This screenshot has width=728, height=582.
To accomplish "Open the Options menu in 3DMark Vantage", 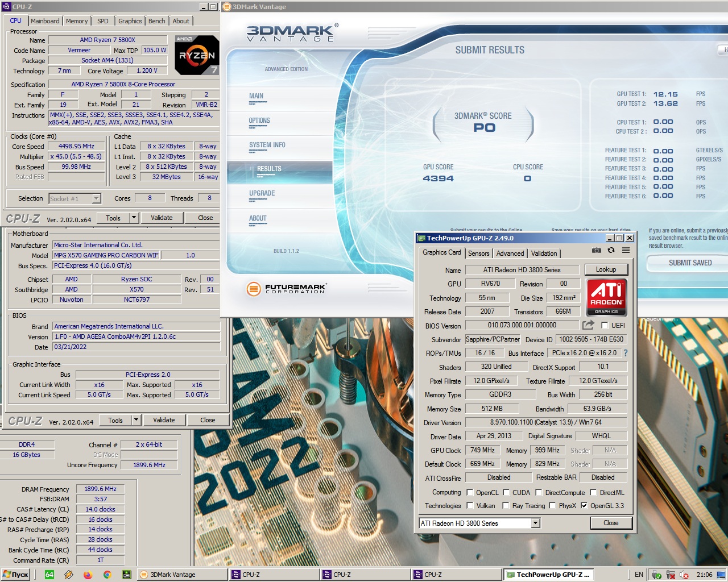I will (x=259, y=120).
